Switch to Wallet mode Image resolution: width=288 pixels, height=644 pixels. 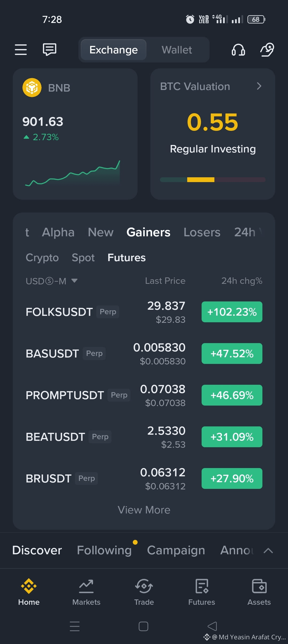177,50
